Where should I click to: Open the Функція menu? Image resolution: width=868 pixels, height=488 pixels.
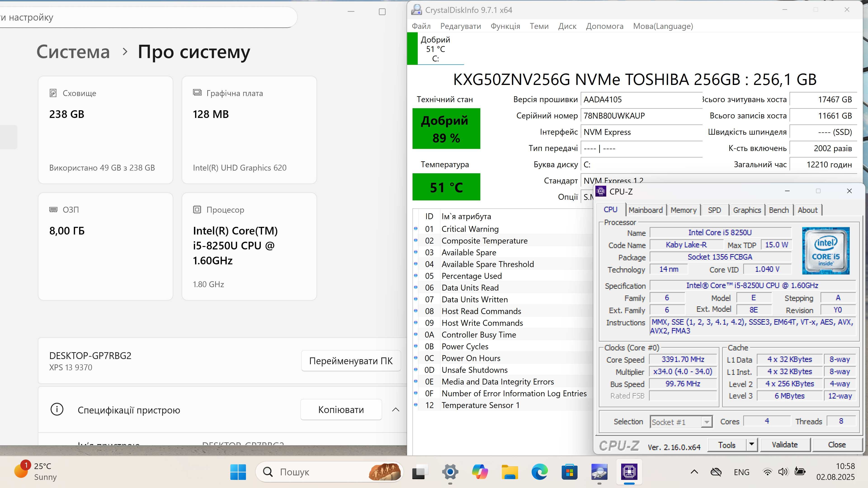coord(505,26)
